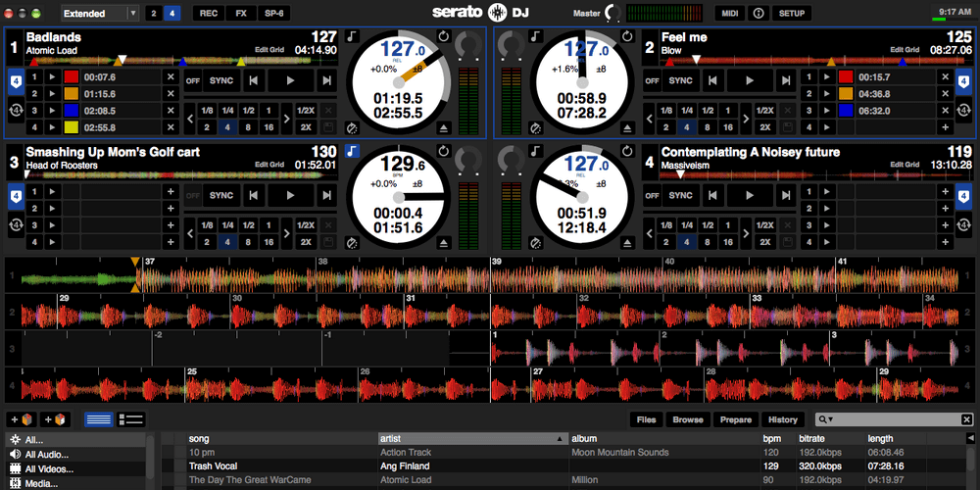Screen dimensions: 980x490
Task: Open the History panel
Action: coord(783,419)
